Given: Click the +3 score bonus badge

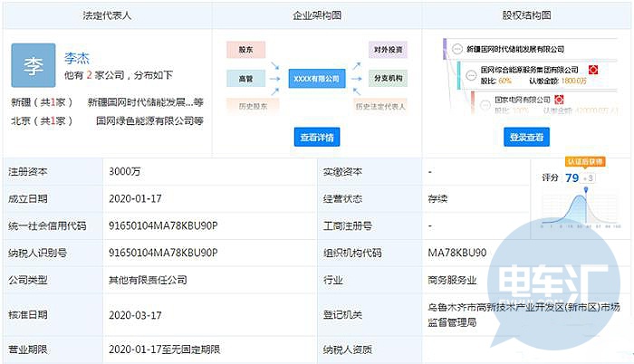Looking at the screenshot, I should tap(589, 178).
